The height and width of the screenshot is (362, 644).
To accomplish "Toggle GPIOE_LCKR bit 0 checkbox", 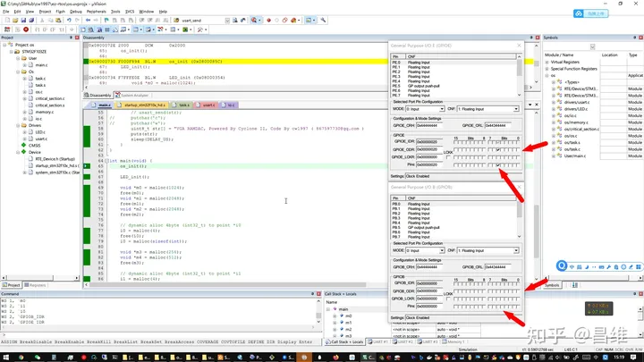I will click(518, 157).
